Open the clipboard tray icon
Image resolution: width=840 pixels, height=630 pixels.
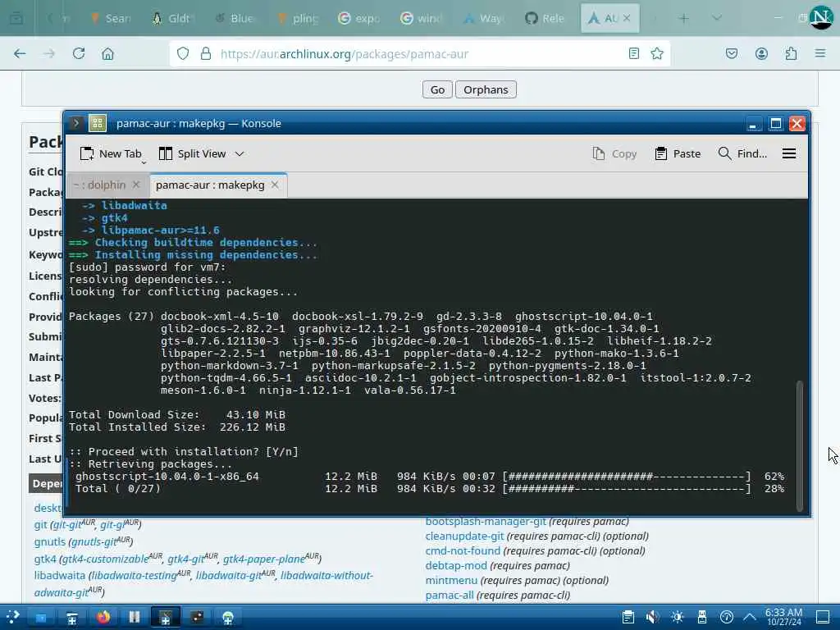point(628,617)
